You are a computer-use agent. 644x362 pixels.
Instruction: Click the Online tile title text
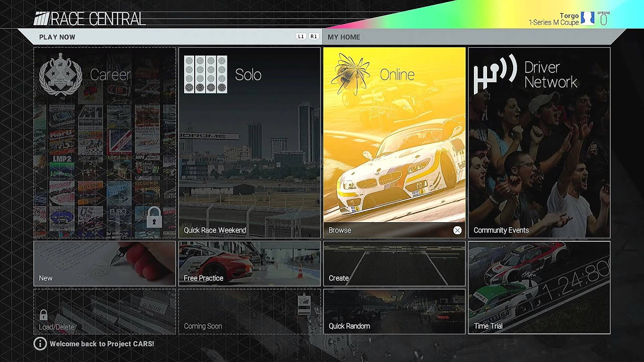point(397,74)
